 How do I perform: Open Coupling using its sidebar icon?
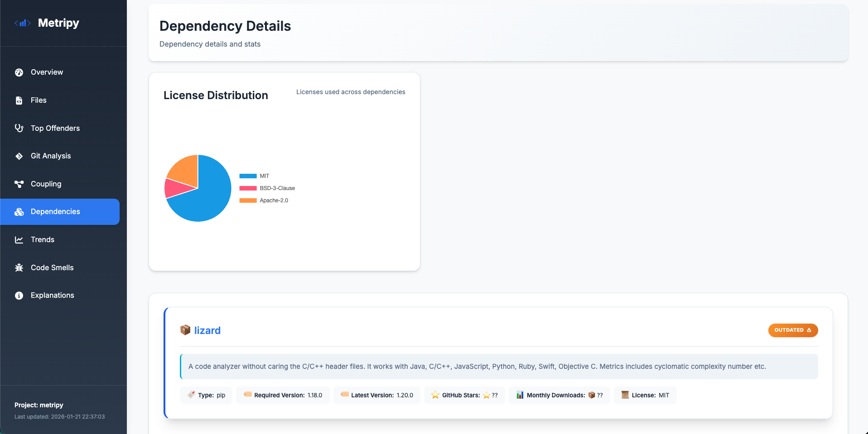[19, 184]
